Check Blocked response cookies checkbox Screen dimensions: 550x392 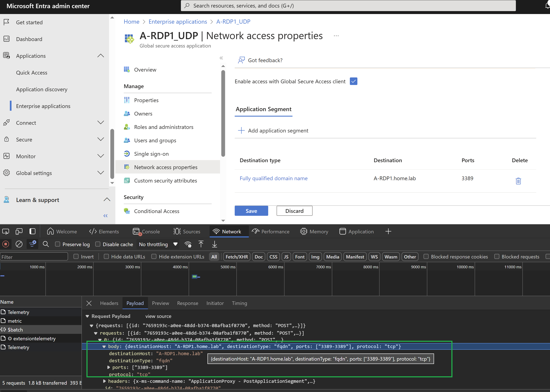tap(426, 256)
